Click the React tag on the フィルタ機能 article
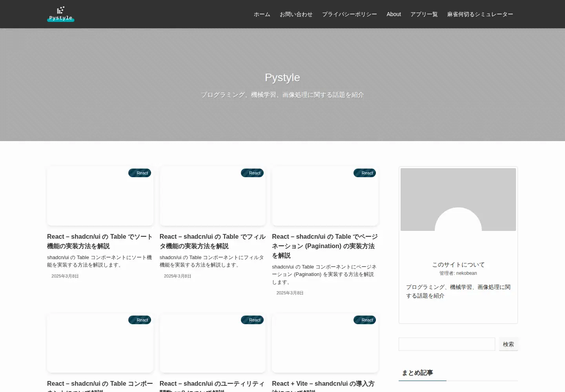 252,173
